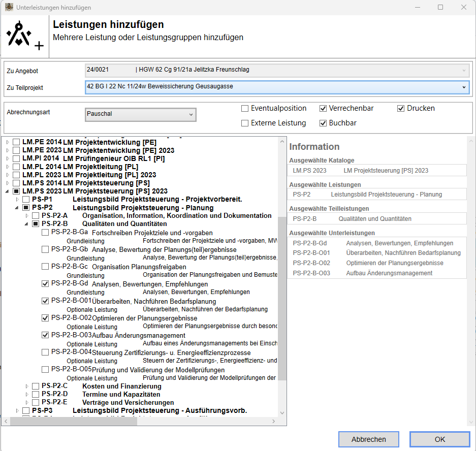The image size is (476, 451).
Task: Click the tree's horizontal scrollbar right arrow
Action: click(x=275, y=422)
